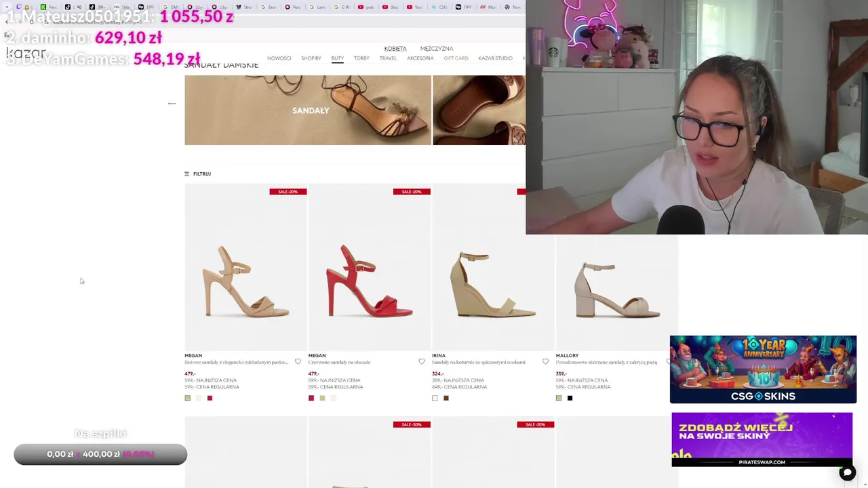This screenshot has width=868, height=488.
Task: Pick white swatch under beige Megan sandals
Action: point(199,398)
